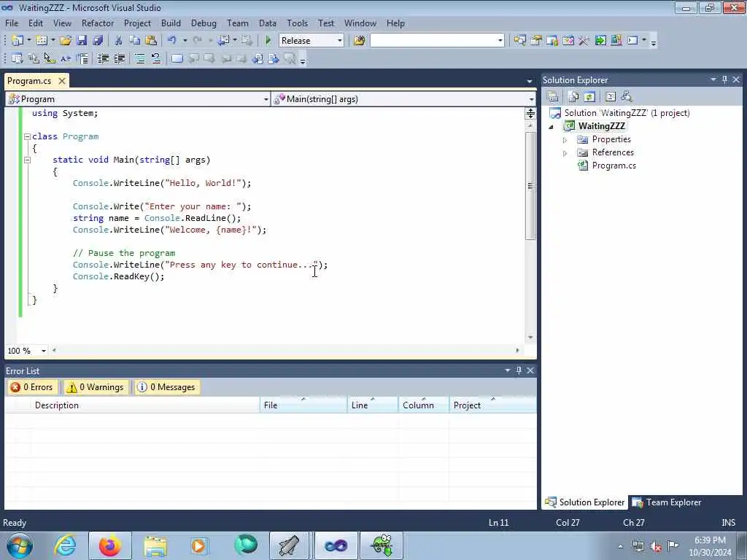Sort the Error List by Project column
747x560 pixels.
click(492, 405)
